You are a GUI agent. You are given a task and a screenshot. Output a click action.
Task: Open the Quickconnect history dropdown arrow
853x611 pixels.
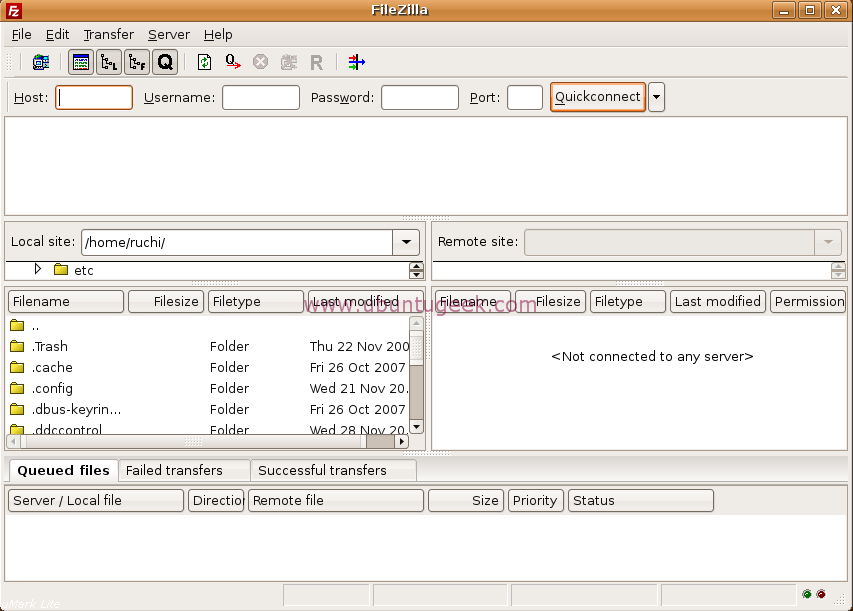[x=657, y=97]
